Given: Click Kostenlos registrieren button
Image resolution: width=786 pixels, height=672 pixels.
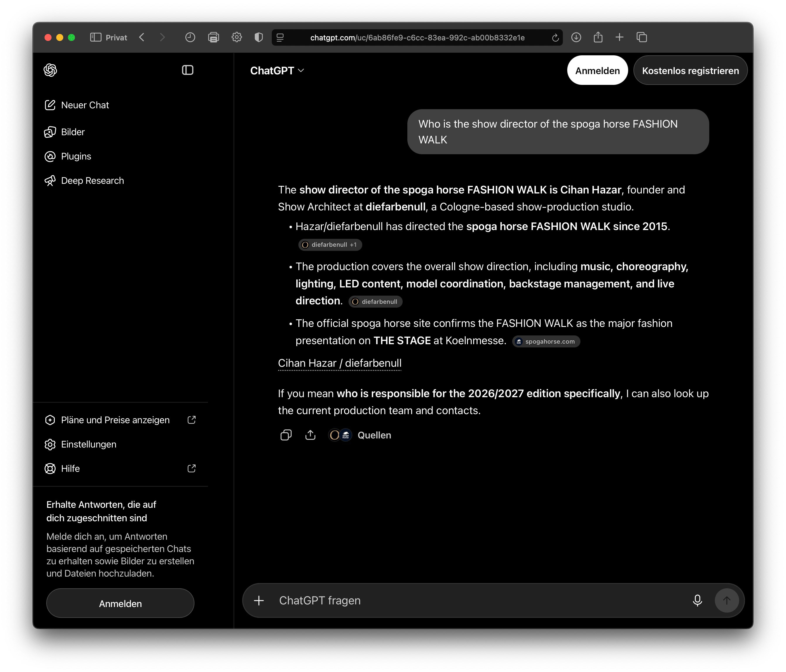Looking at the screenshot, I should tap(691, 71).
